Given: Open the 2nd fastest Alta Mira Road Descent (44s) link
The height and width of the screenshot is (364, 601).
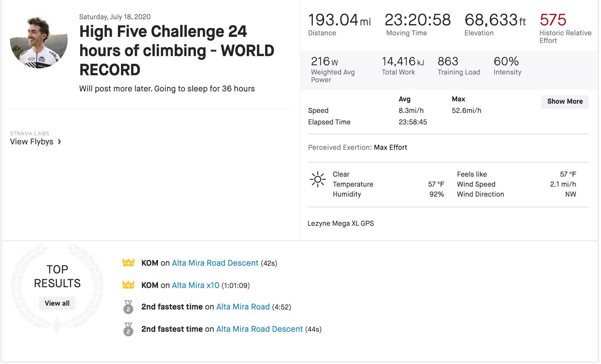Looking at the screenshot, I should [259, 329].
